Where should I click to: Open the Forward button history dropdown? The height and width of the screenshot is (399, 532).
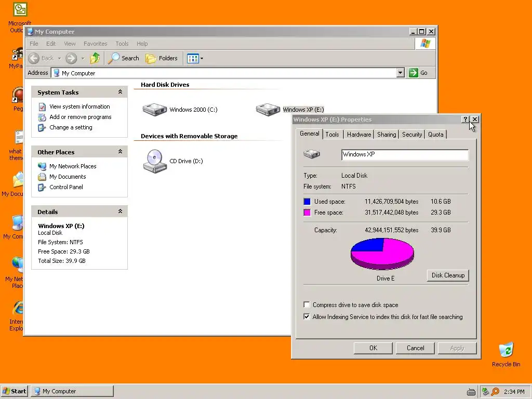pyautogui.click(x=83, y=58)
